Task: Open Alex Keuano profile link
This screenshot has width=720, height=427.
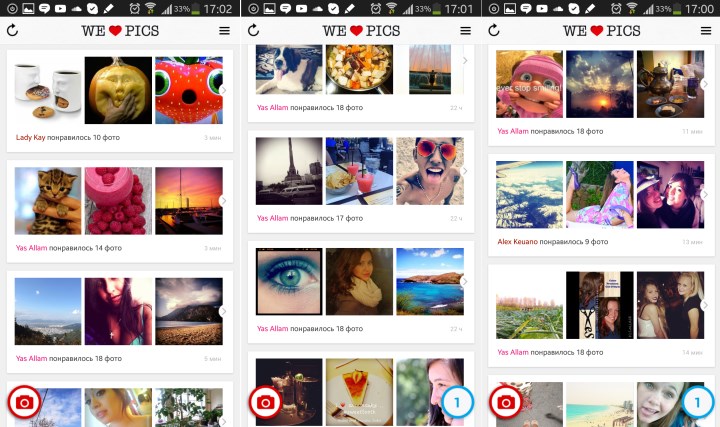Action: [x=518, y=242]
